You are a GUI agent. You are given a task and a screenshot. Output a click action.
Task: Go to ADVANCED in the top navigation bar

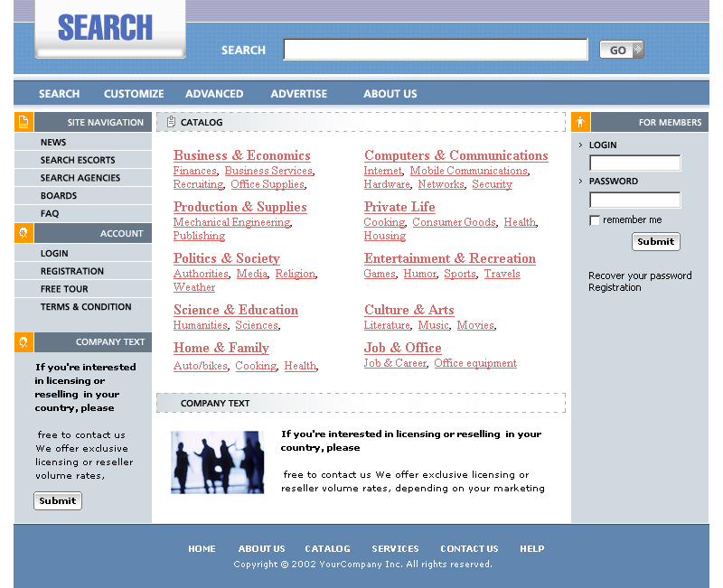(x=214, y=94)
